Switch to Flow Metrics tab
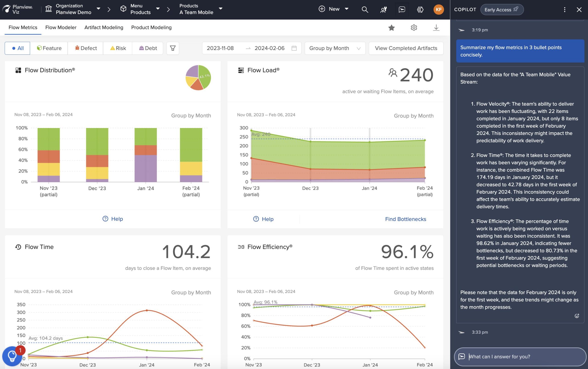Image resolution: width=588 pixels, height=369 pixels. click(x=23, y=28)
